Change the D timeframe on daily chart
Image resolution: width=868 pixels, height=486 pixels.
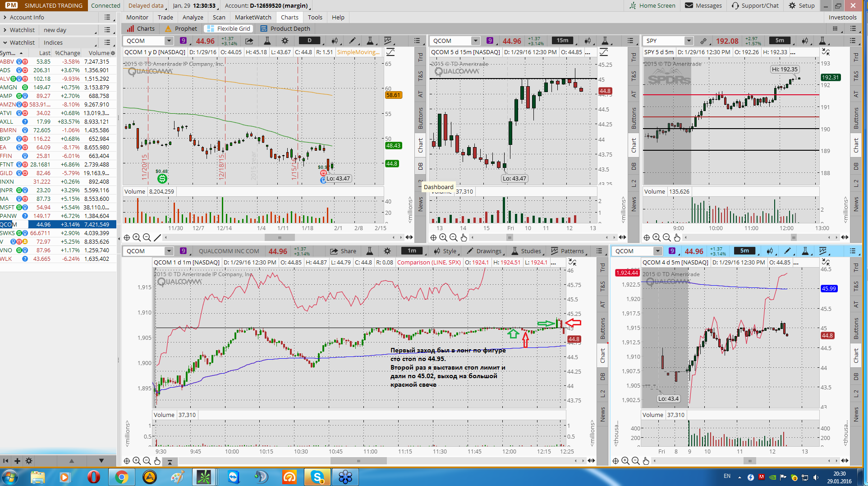[309, 41]
